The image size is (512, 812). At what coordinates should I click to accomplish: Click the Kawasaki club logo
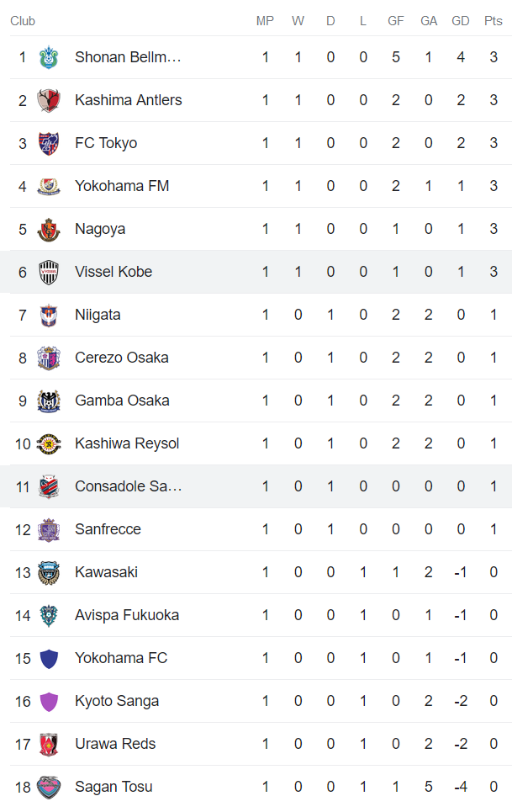click(49, 572)
